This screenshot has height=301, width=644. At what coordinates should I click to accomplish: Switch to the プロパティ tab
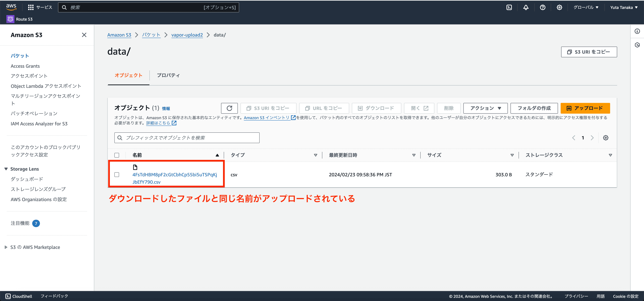[x=168, y=75]
